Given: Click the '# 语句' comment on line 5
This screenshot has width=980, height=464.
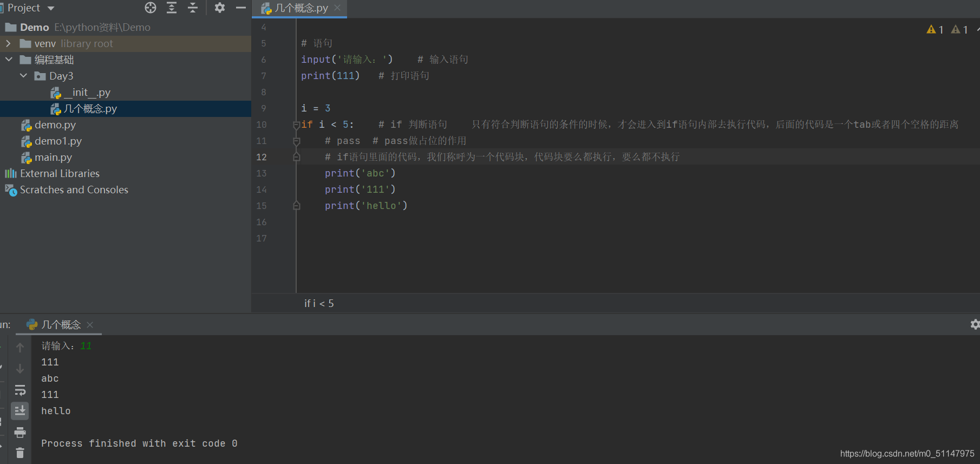Looking at the screenshot, I should click(x=317, y=43).
